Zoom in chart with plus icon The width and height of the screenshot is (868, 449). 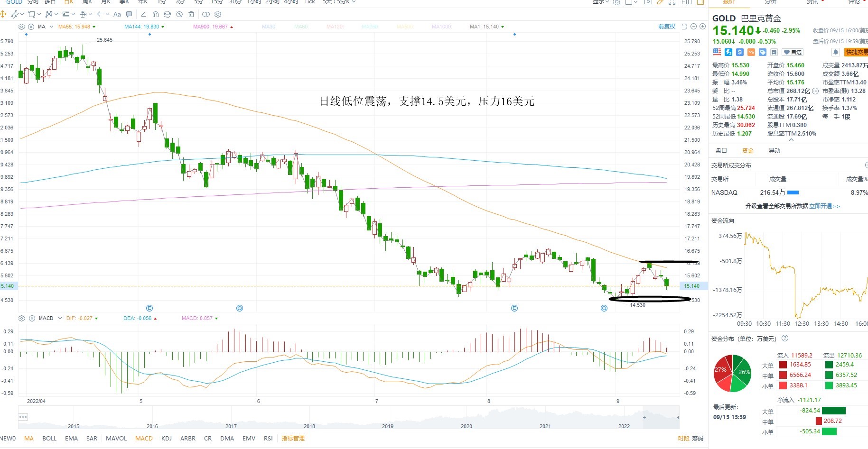coord(703,27)
